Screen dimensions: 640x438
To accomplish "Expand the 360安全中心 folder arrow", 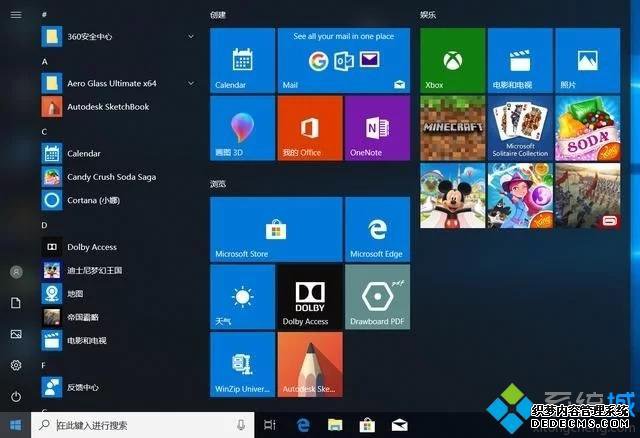I will pos(191,36).
